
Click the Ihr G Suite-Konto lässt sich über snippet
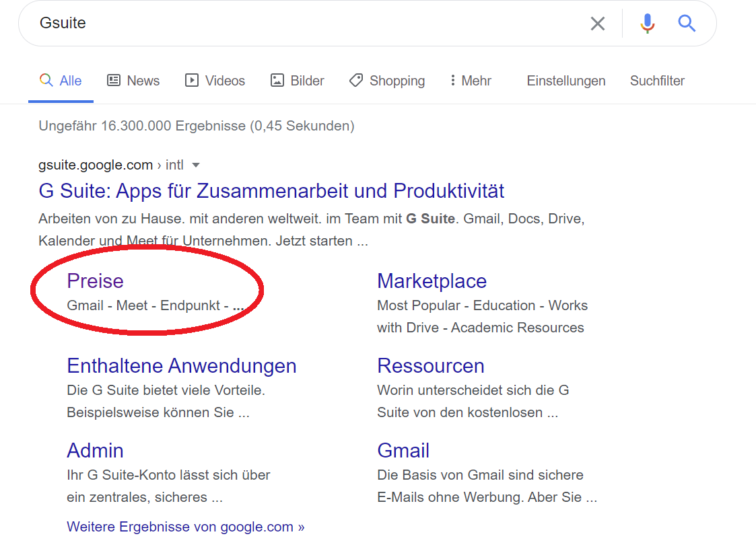point(168,486)
